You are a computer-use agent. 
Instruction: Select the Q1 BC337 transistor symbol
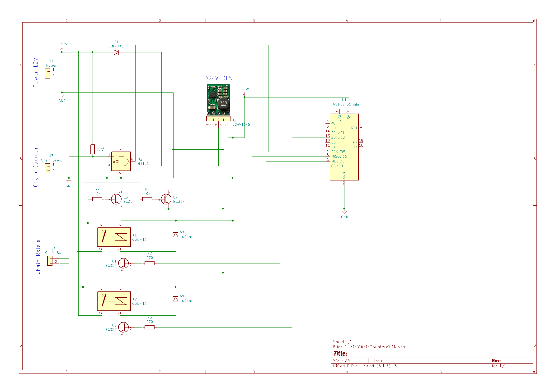tap(123, 263)
